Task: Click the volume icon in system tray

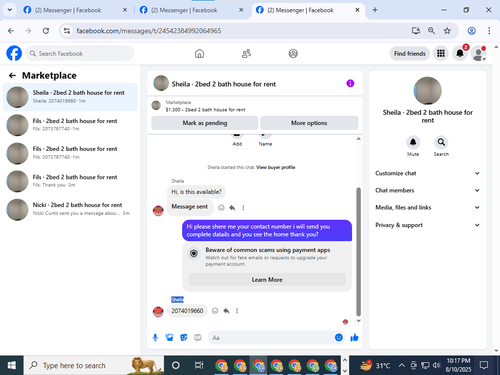Action: tap(436, 366)
